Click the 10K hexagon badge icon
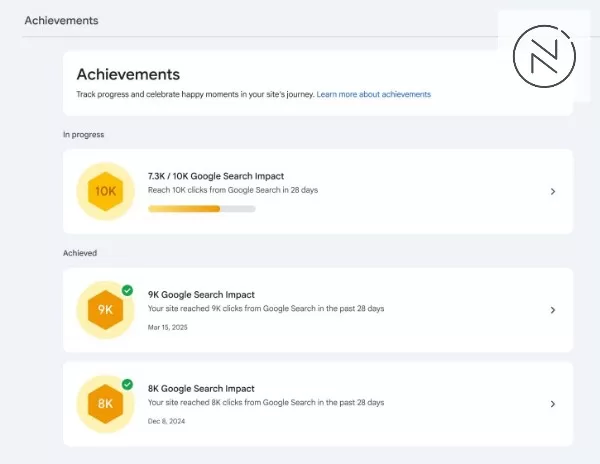600x464 pixels. coord(105,191)
